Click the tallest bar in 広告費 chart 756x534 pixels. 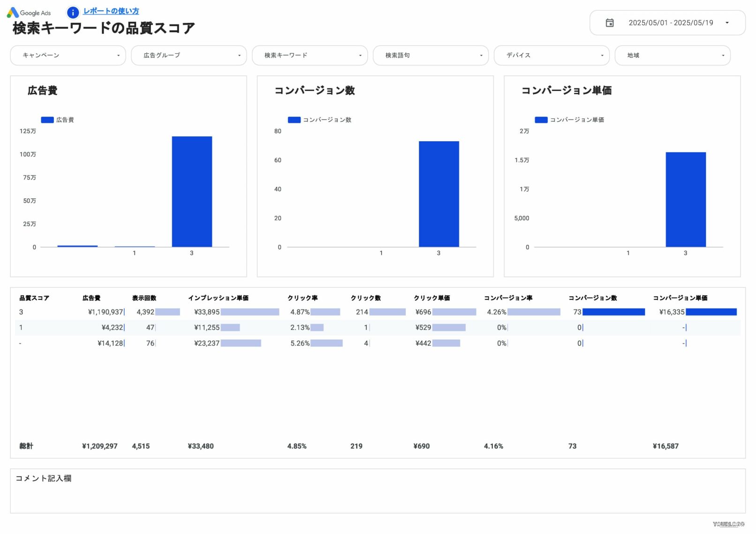click(192, 191)
